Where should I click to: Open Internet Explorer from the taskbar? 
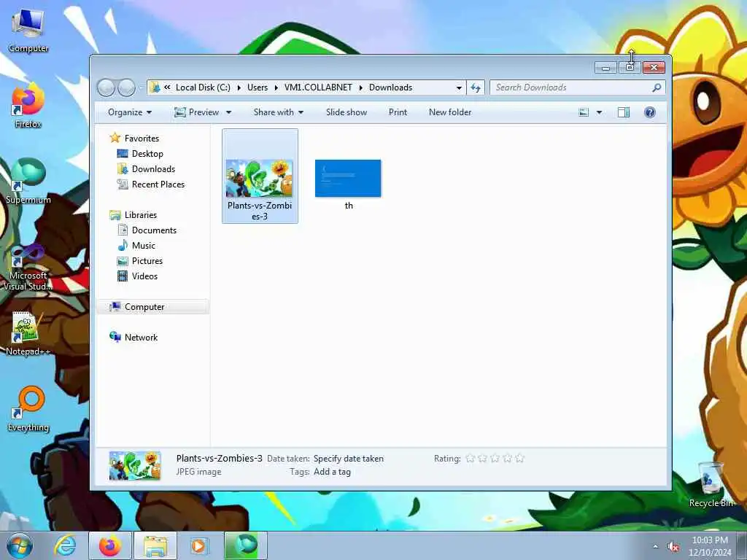pyautogui.click(x=65, y=545)
